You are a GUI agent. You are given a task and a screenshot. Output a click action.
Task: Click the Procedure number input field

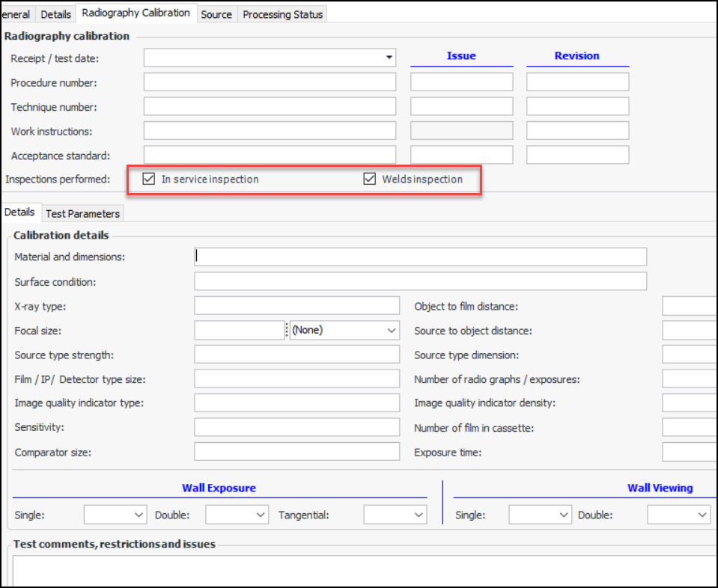pos(270,82)
